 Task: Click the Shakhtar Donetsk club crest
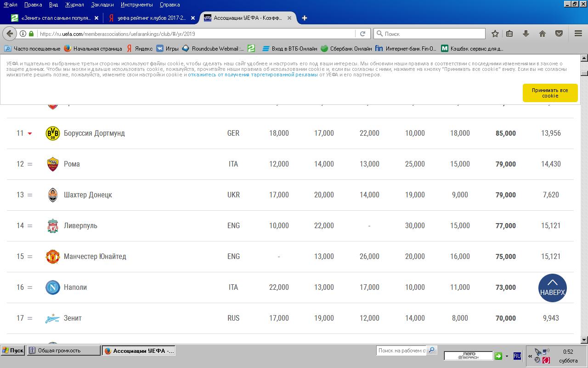coord(53,195)
